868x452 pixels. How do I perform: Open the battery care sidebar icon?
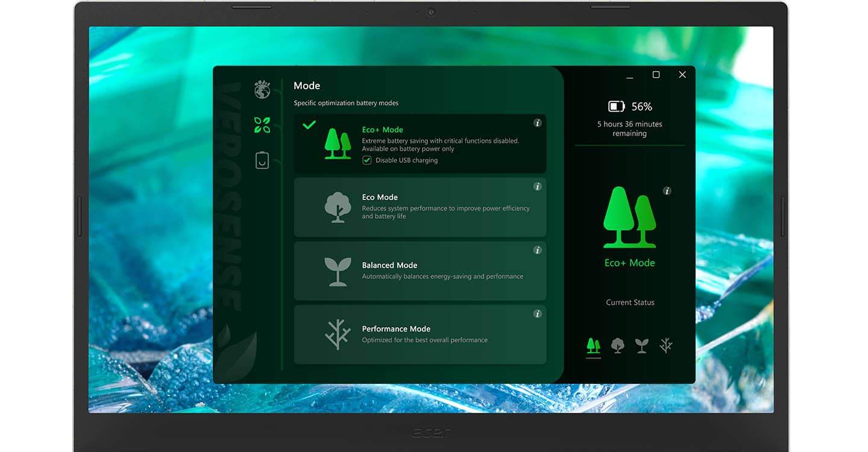click(x=262, y=160)
